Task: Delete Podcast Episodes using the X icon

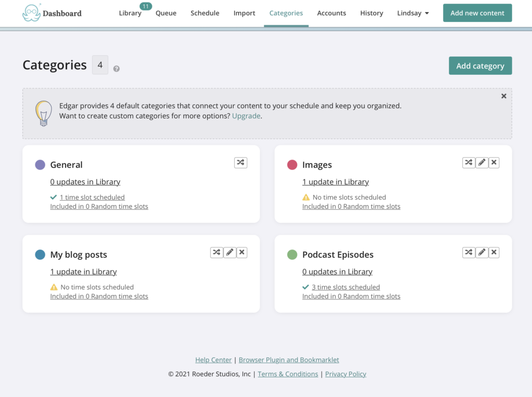Action: [494, 252]
